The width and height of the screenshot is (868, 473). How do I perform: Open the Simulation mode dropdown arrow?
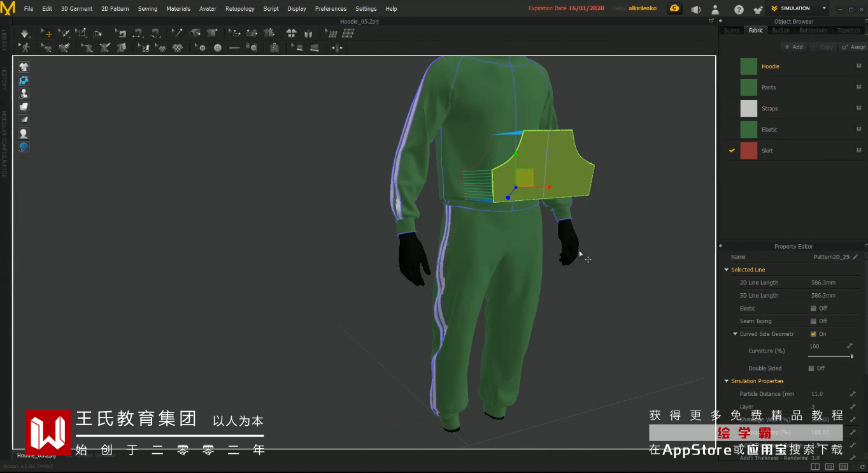824,9
